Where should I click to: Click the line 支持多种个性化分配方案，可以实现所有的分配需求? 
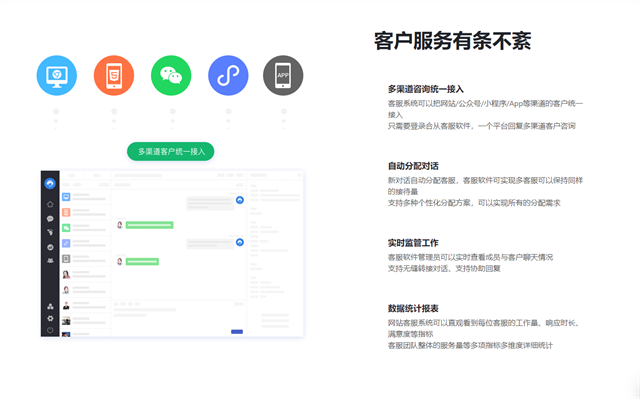[474, 203]
